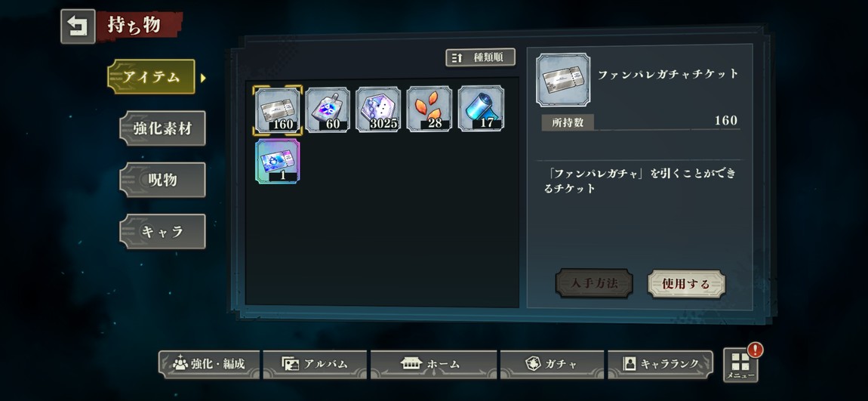This screenshot has height=401, width=868.
Task: Click the 入手方法 button
Action: [594, 284]
